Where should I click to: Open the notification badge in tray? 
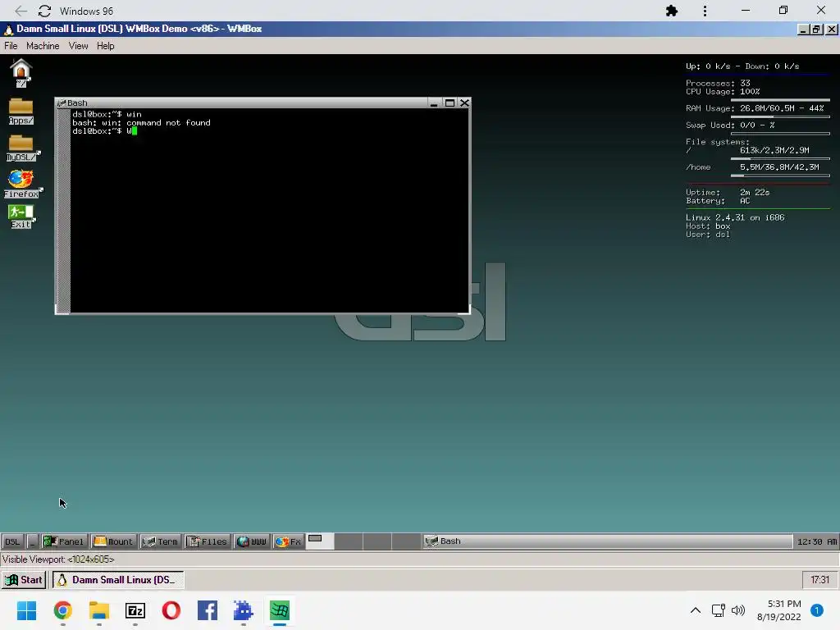click(817, 610)
